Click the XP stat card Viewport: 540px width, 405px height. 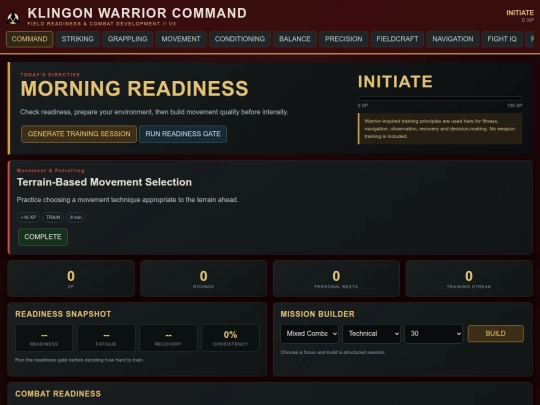(x=71, y=279)
